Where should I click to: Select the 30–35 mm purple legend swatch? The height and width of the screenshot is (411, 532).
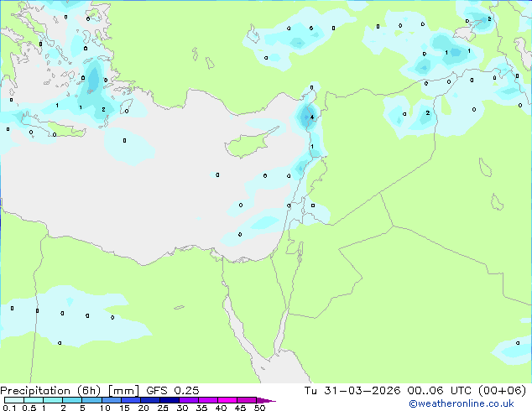pyautogui.click(x=188, y=400)
